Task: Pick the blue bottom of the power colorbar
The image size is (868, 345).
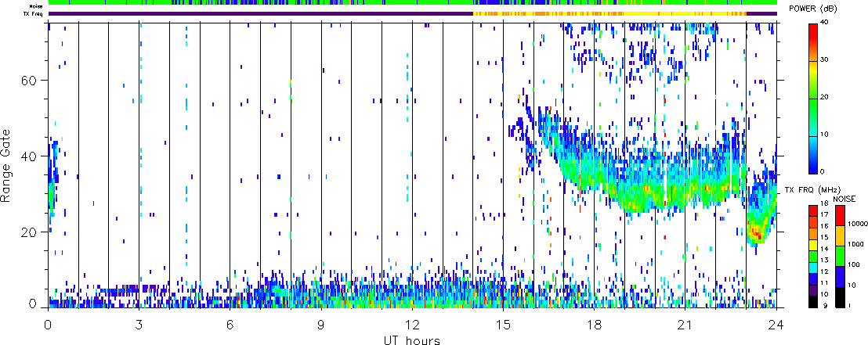Action: (x=814, y=166)
